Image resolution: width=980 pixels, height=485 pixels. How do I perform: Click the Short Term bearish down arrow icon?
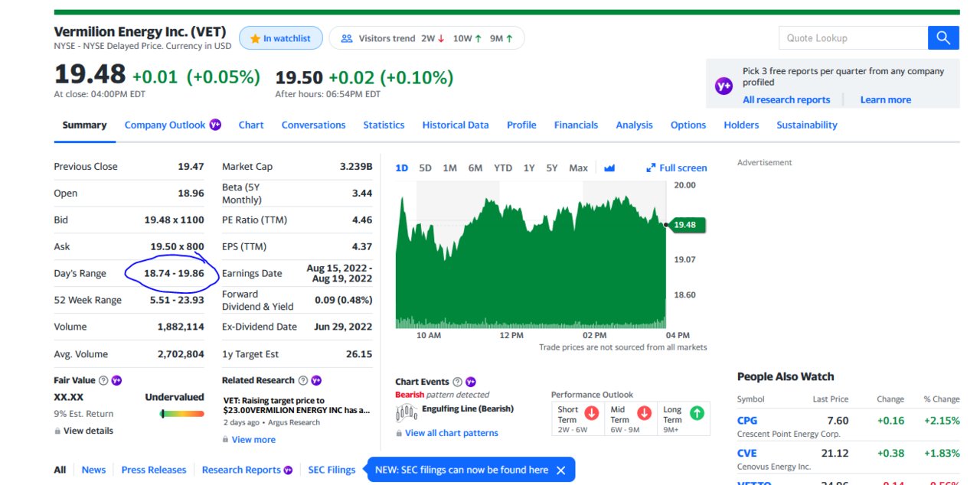591,413
